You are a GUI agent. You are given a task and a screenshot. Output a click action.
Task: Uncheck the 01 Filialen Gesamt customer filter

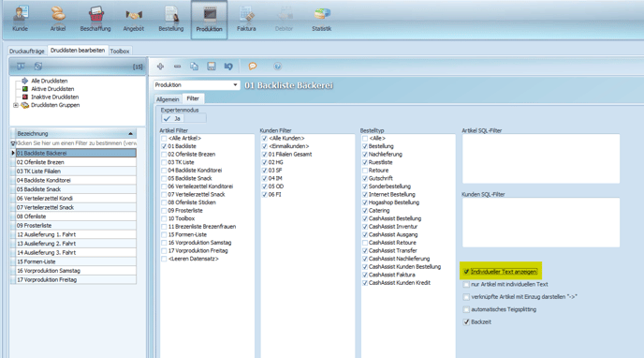point(265,155)
